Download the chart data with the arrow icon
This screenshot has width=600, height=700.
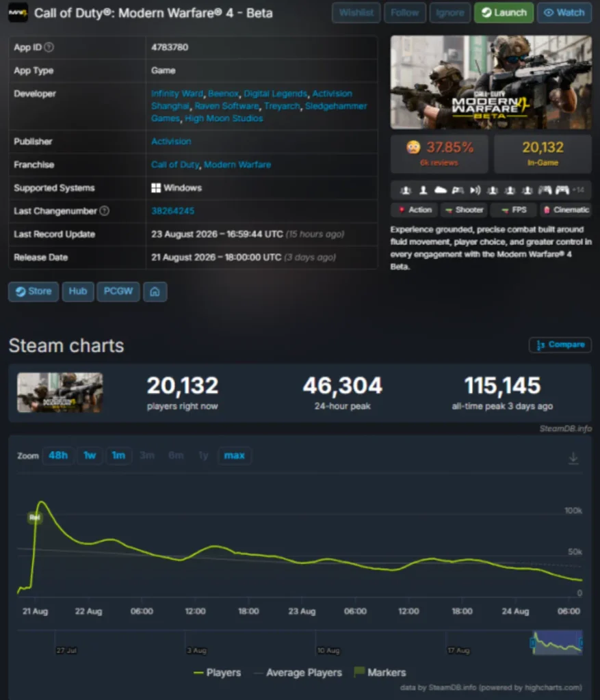point(573,457)
